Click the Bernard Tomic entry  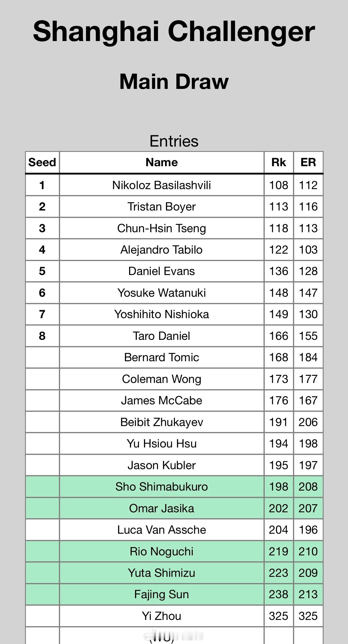[x=174, y=357]
